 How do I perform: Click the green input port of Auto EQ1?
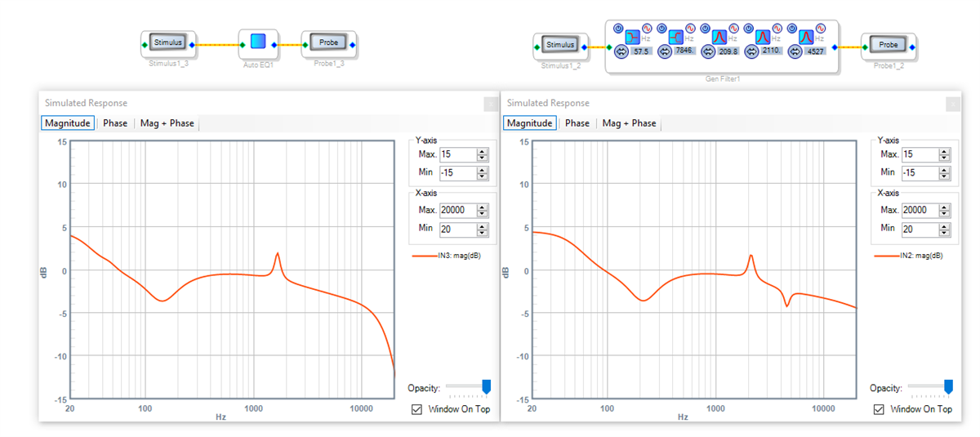click(243, 45)
